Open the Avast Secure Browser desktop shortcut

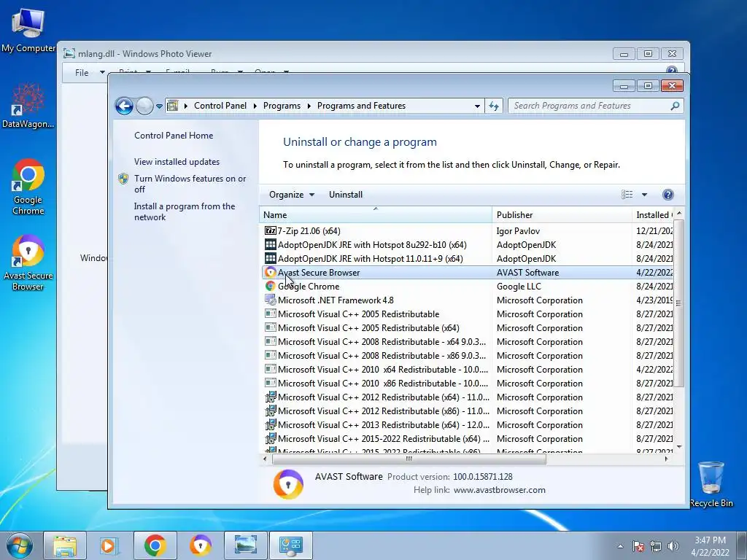(28, 262)
